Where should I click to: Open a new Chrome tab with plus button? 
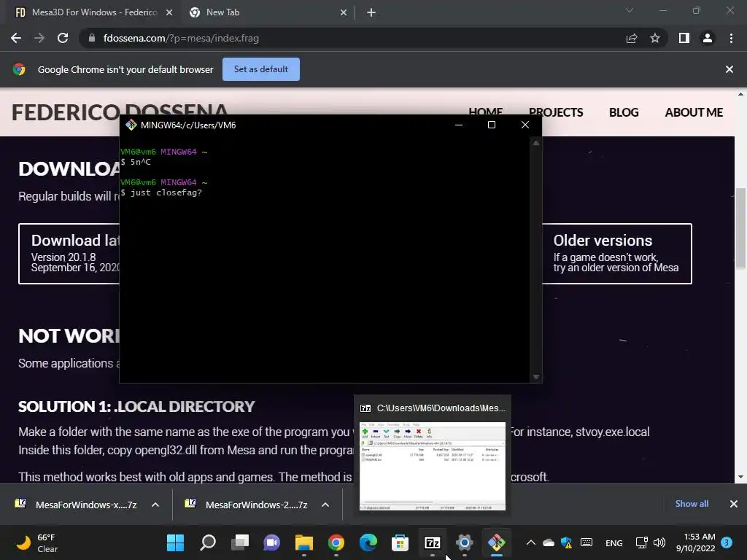click(x=371, y=13)
